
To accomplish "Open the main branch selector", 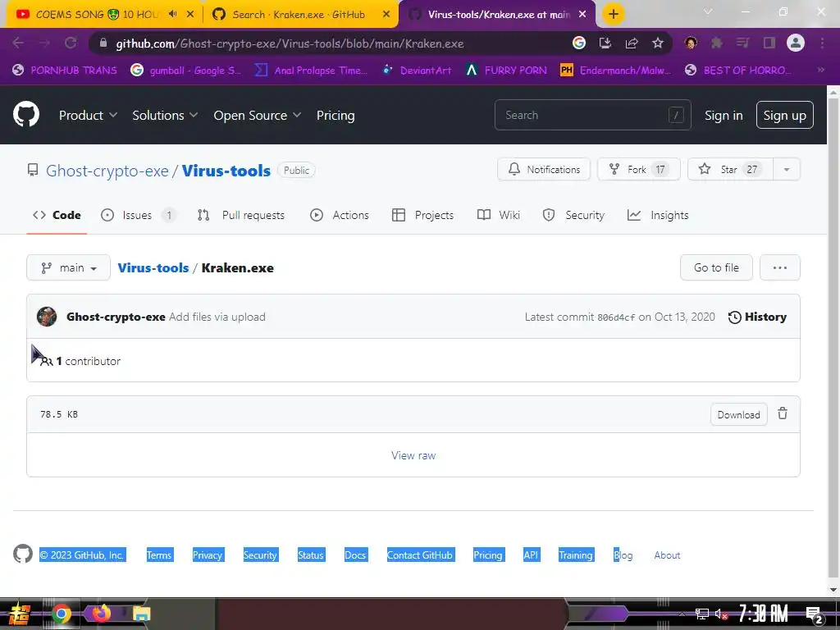I will (x=69, y=267).
